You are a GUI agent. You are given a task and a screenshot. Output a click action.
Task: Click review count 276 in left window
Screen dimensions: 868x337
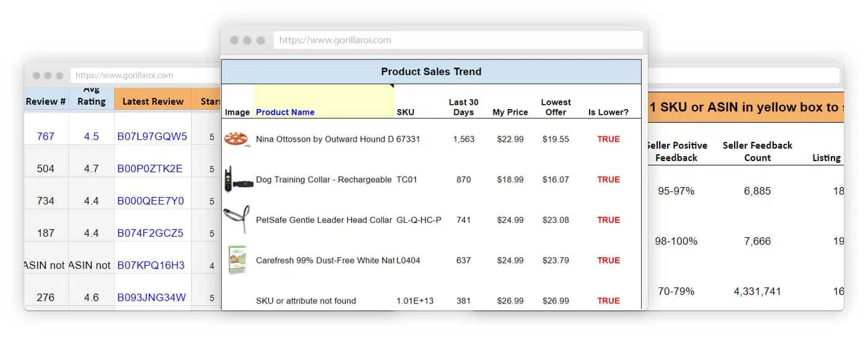46,297
